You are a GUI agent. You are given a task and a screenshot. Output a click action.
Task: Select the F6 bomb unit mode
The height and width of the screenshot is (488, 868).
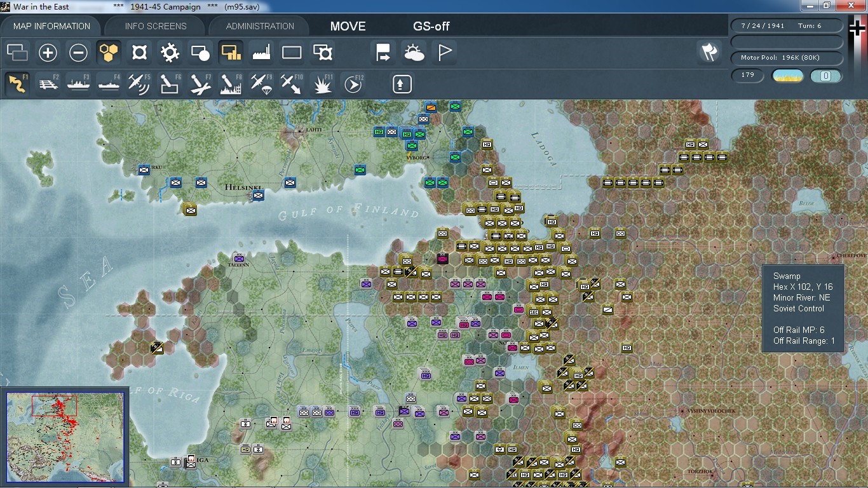coord(170,84)
